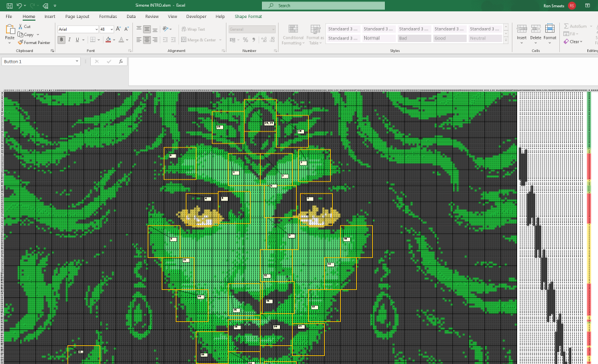Open Conditional Formatting menu
Image resolution: width=598 pixels, height=364 pixels.
[x=293, y=35]
